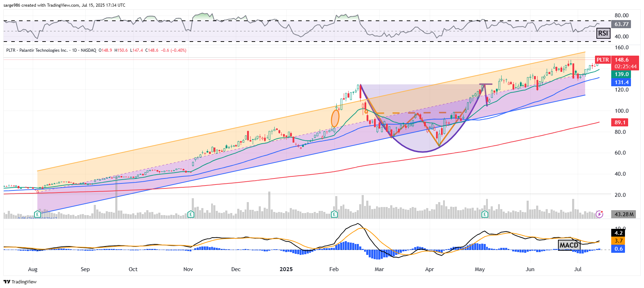Click the MACD label box

[569, 245]
